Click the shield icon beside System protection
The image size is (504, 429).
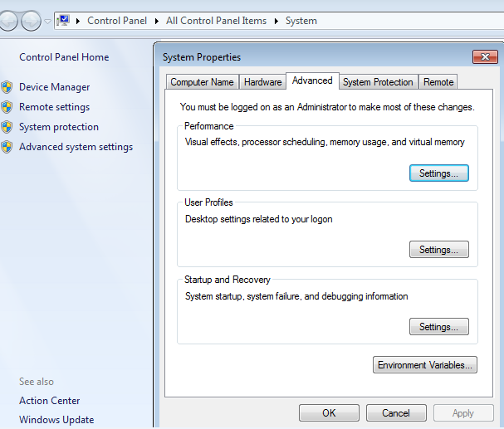click(x=7, y=127)
